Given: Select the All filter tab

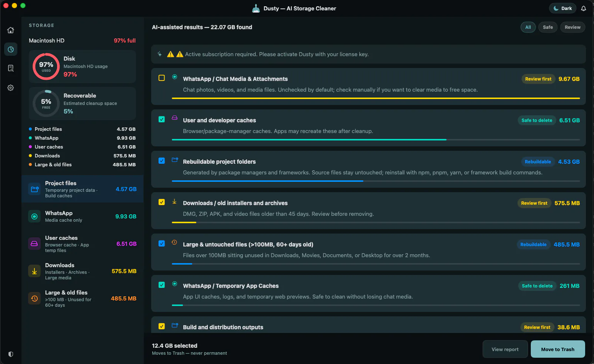Looking at the screenshot, I should [x=528, y=27].
